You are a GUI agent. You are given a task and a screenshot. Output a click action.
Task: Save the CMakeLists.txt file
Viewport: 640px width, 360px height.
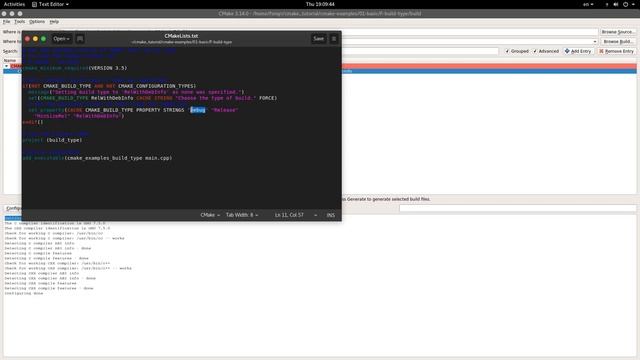(318, 39)
